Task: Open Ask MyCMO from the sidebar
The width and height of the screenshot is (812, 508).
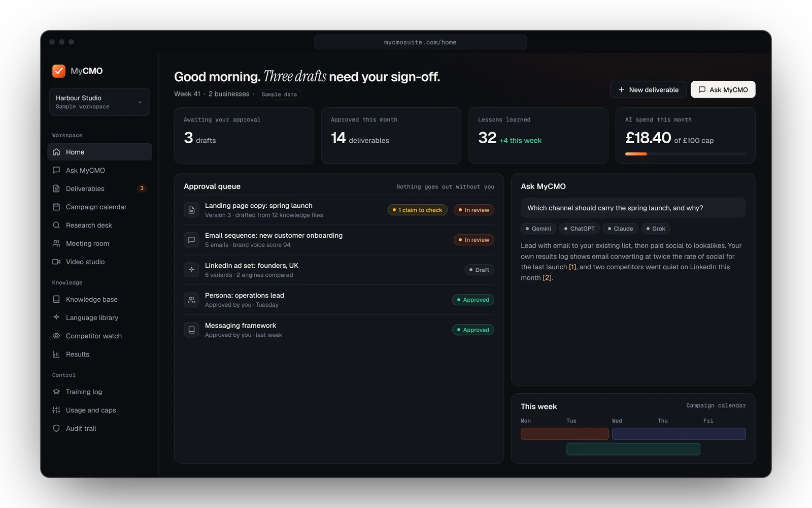Action: coord(99,170)
